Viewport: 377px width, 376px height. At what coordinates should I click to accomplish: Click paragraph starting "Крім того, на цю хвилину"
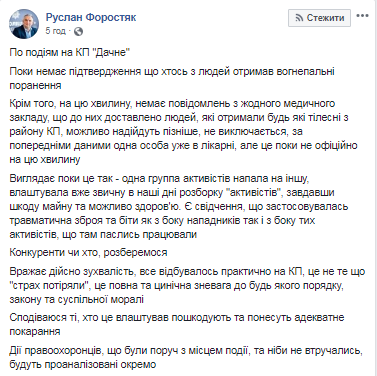183,132
